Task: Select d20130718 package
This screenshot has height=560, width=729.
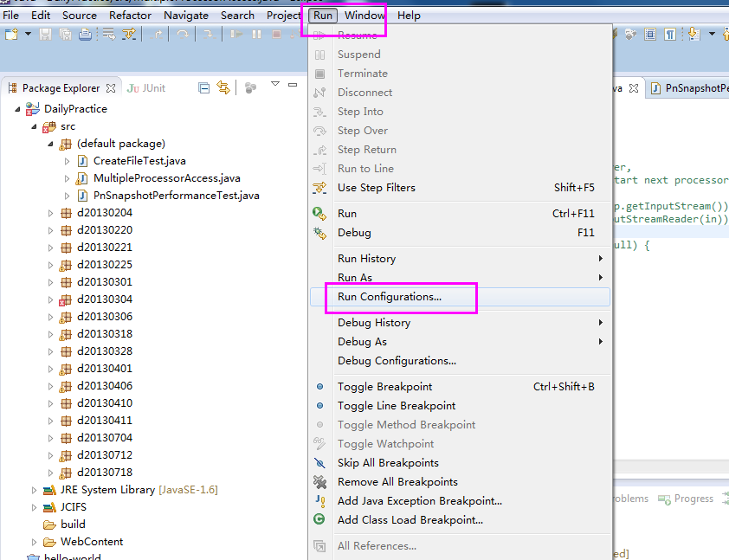Action: 105,473
